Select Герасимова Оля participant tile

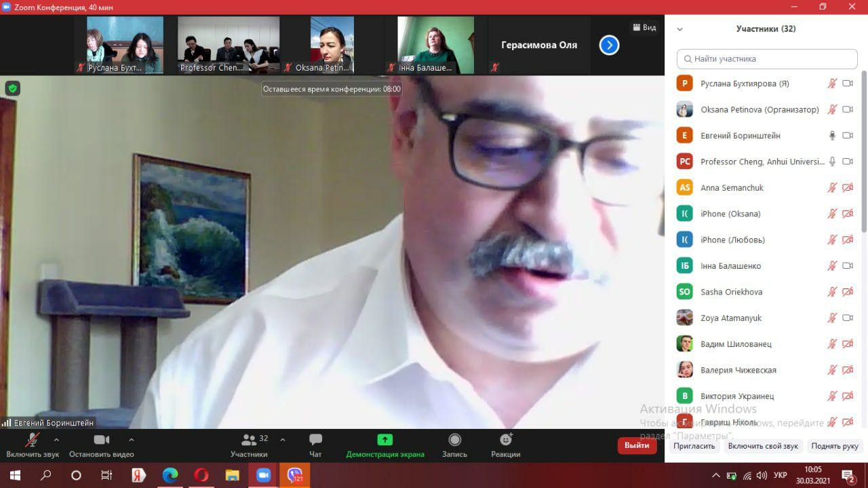pyautogui.click(x=539, y=45)
